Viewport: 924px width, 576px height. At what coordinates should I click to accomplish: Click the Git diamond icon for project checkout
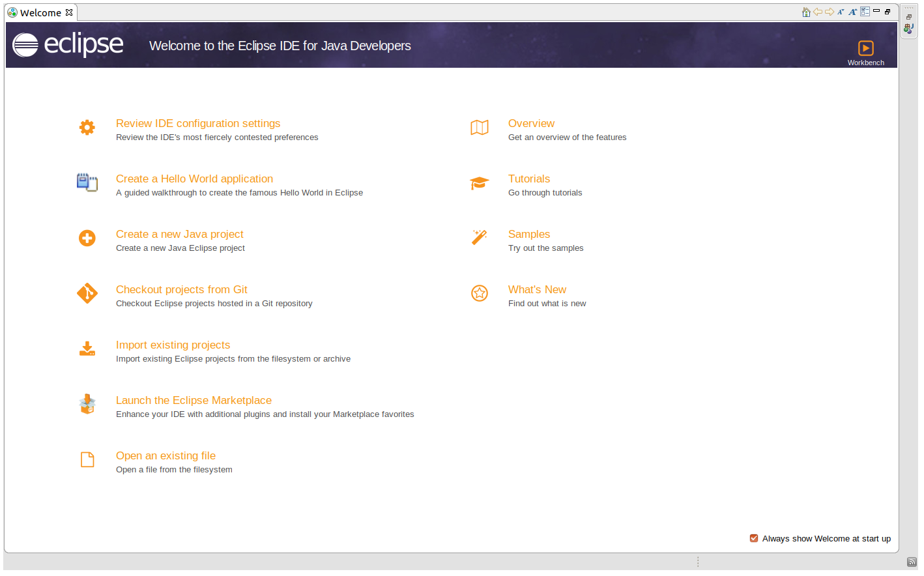pyautogui.click(x=87, y=293)
